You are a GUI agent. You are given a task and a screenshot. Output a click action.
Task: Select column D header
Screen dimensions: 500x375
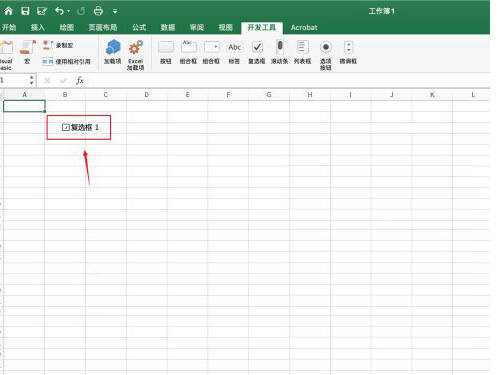click(147, 95)
